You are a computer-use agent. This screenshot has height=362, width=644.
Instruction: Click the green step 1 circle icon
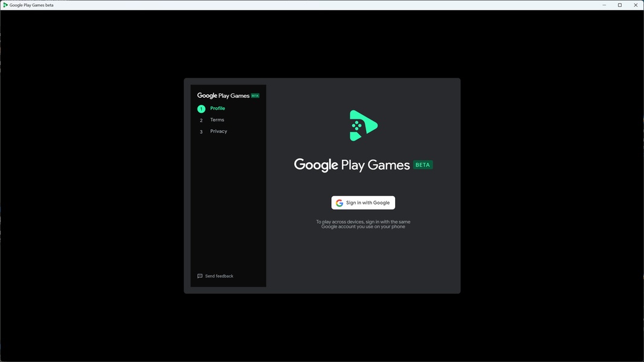201,109
